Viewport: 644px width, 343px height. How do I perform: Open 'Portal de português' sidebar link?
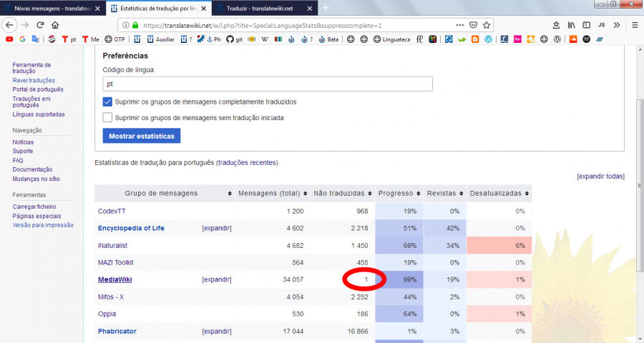[x=38, y=89]
